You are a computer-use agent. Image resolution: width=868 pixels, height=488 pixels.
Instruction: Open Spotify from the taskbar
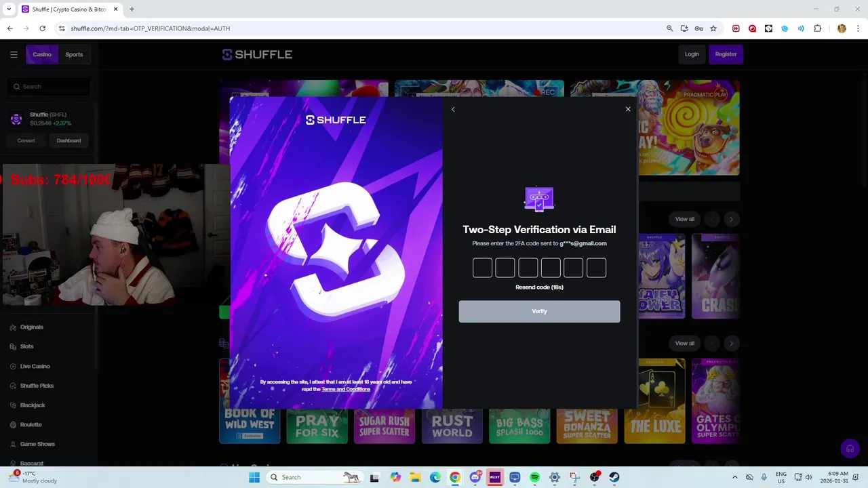pyautogui.click(x=534, y=477)
